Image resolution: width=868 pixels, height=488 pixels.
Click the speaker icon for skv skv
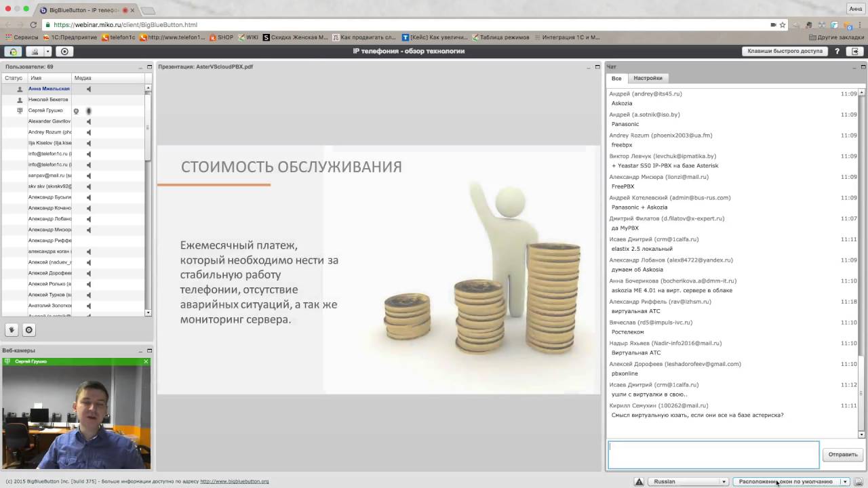point(89,186)
